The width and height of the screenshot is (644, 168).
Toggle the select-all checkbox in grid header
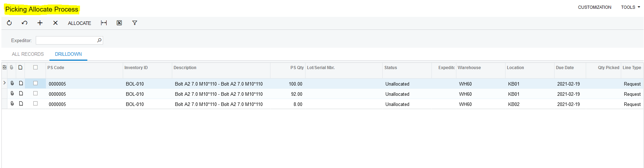coord(35,67)
